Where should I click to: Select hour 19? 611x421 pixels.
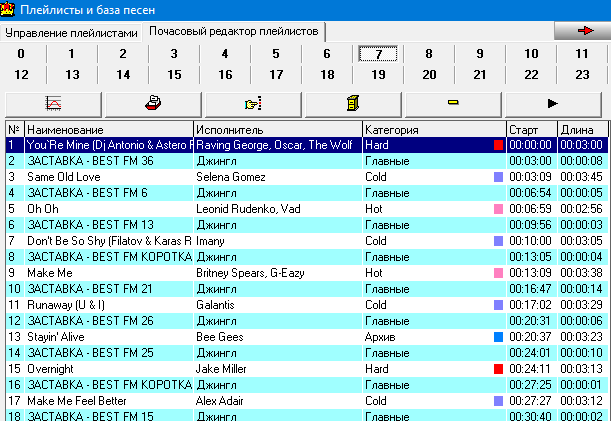point(378,74)
